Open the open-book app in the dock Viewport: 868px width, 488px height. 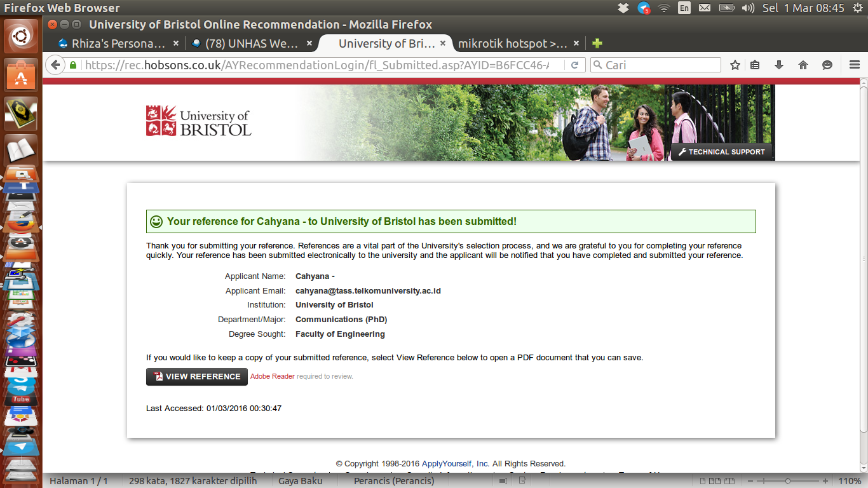pyautogui.click(x=21, y=150)
